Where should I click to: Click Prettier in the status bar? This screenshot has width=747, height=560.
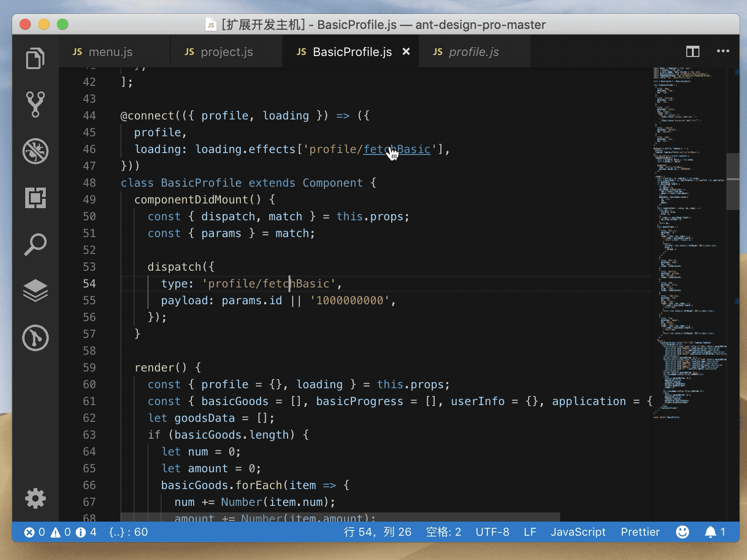640,532
